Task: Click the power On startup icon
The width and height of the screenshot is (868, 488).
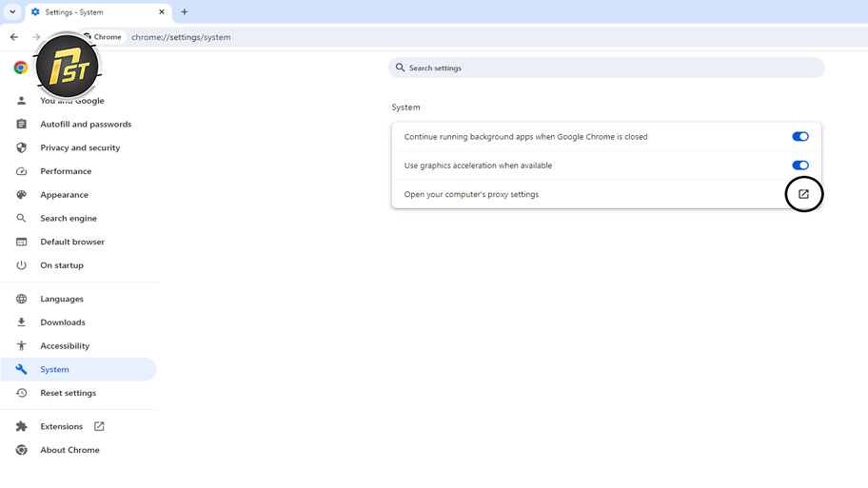Action: click(21, 265)
